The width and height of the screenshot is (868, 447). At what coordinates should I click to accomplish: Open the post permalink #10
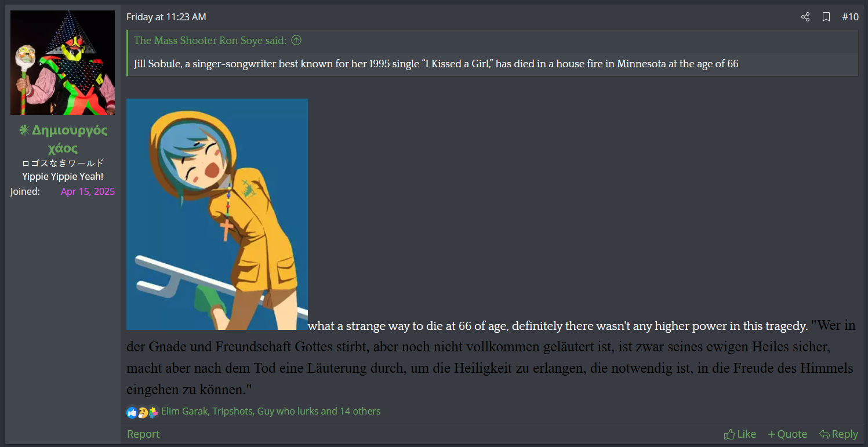tap(850, 17)
